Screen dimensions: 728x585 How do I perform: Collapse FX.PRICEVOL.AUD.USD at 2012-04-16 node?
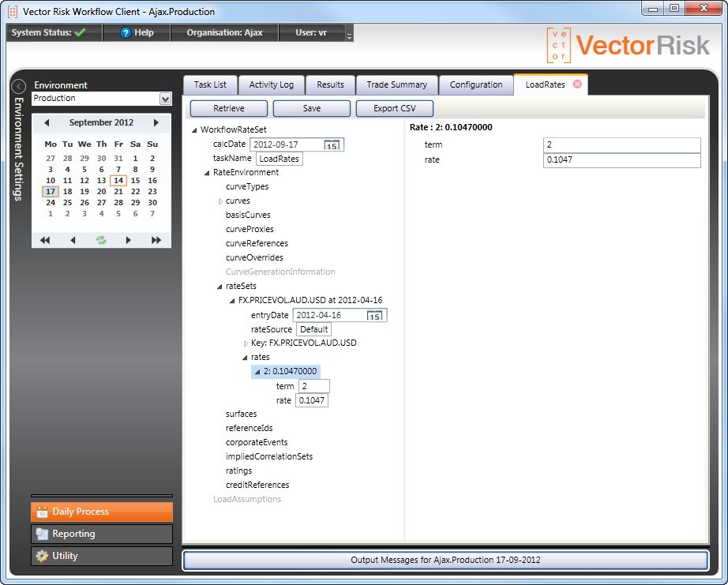coord(232,302)
